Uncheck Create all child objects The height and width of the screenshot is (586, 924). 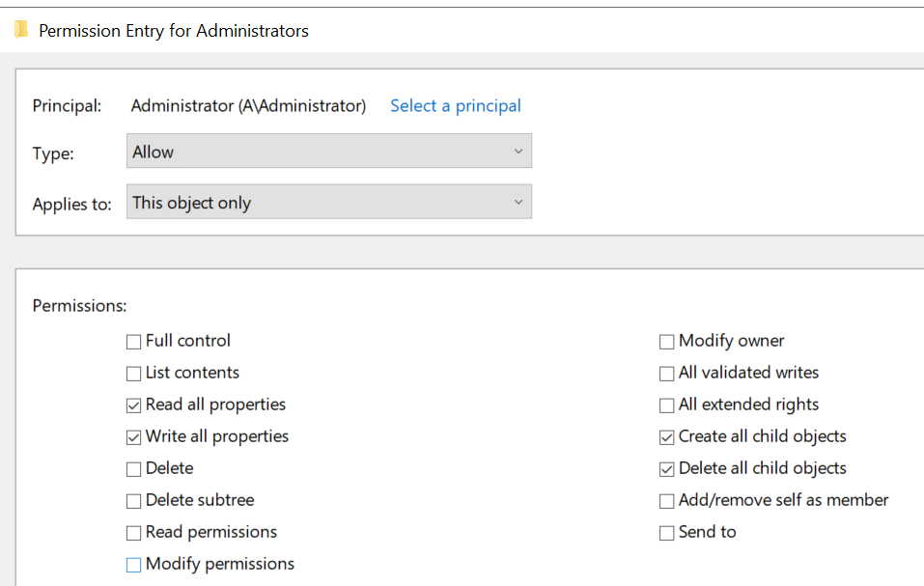pyautogui.click(x=666, y=437)
